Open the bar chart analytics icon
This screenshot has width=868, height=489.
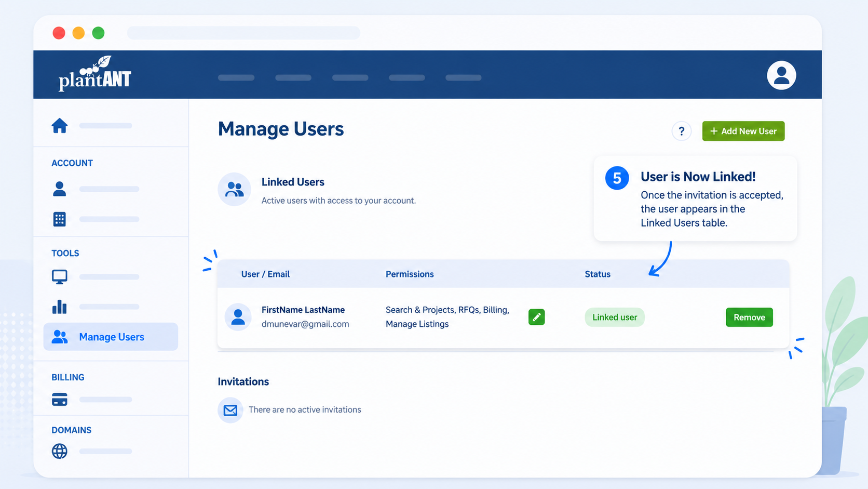[60, 307]
